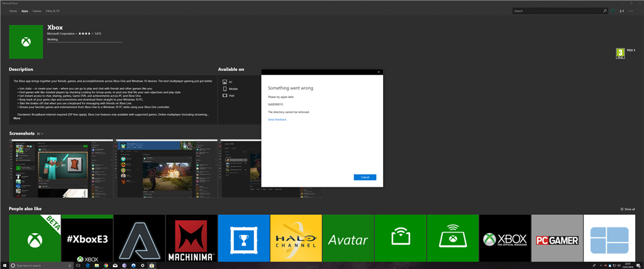The width and height of the screenshot is (644, 269).
Task: Open the Minecraft screenshot thumbnail
Action: pyautogui.click(x=61, y=168)
